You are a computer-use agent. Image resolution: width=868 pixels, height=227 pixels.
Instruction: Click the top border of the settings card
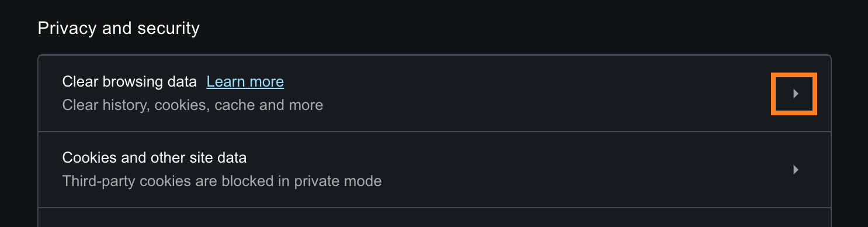click(x=434, y=56)
